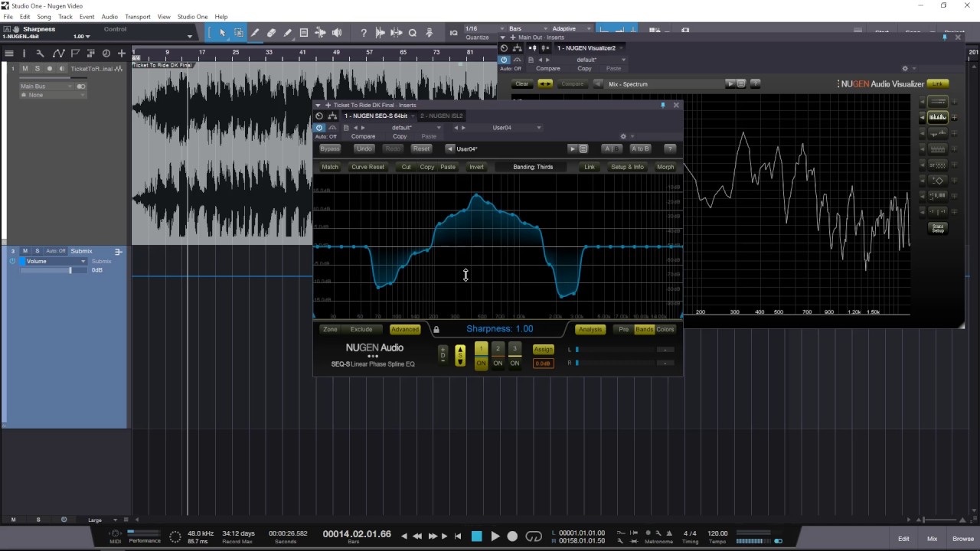Open the Main Bus output dropdown
The image size is (980, 551).
pyautogui.click(x=48, y=86)
